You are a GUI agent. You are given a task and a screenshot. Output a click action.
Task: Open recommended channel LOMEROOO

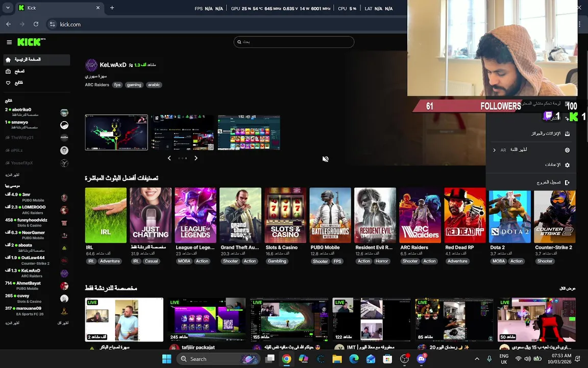point(37,210)
